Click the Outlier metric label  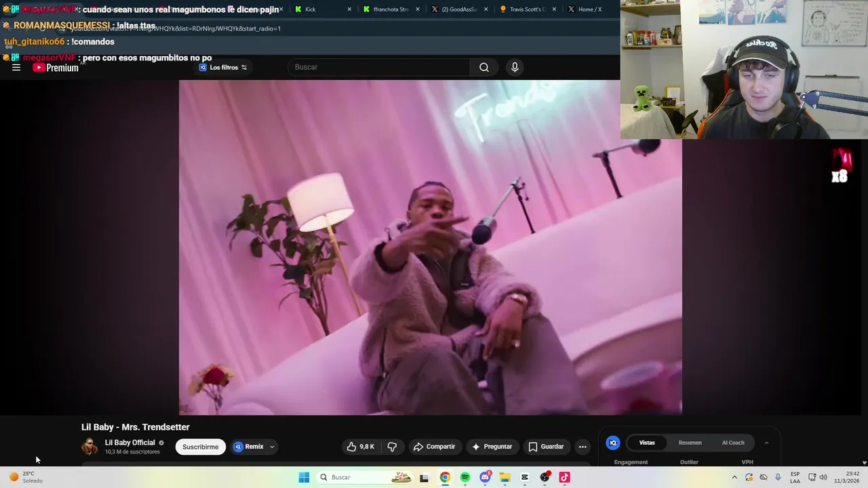(x=689, y=462)
